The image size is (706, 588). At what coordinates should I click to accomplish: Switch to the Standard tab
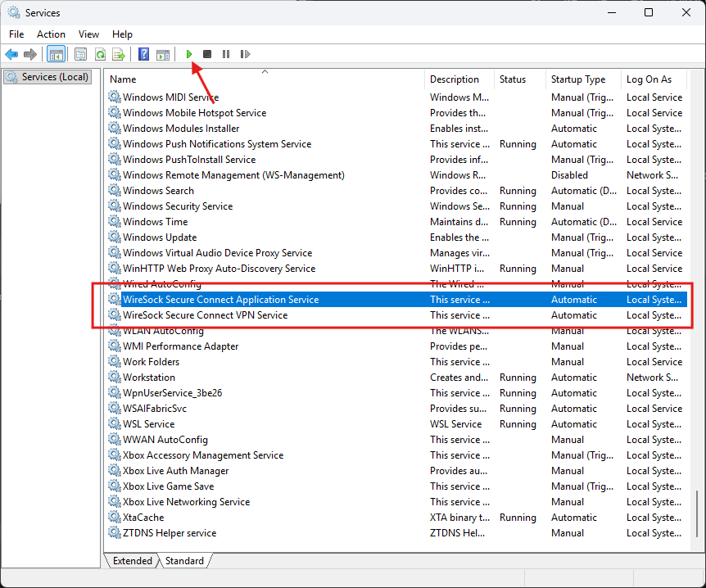coord(184,561)
